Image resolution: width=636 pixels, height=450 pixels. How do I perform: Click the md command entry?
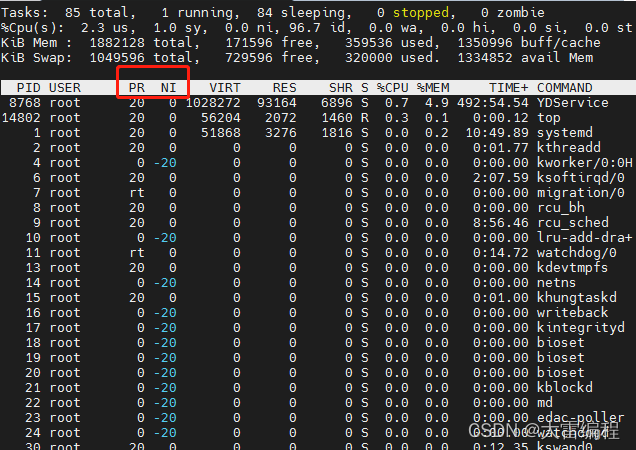click(545, 403)
